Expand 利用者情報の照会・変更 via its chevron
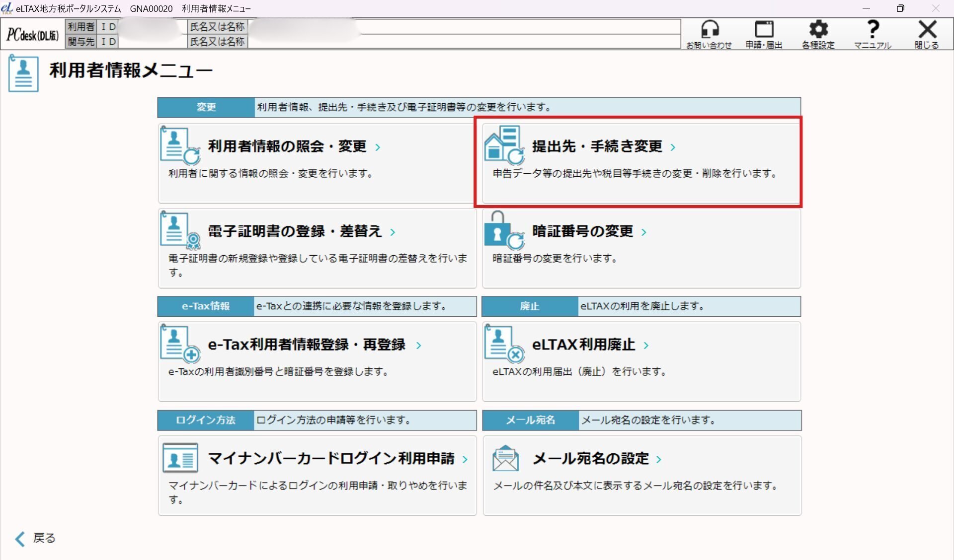This screenshot has height=560, width=954. (377, 146)
